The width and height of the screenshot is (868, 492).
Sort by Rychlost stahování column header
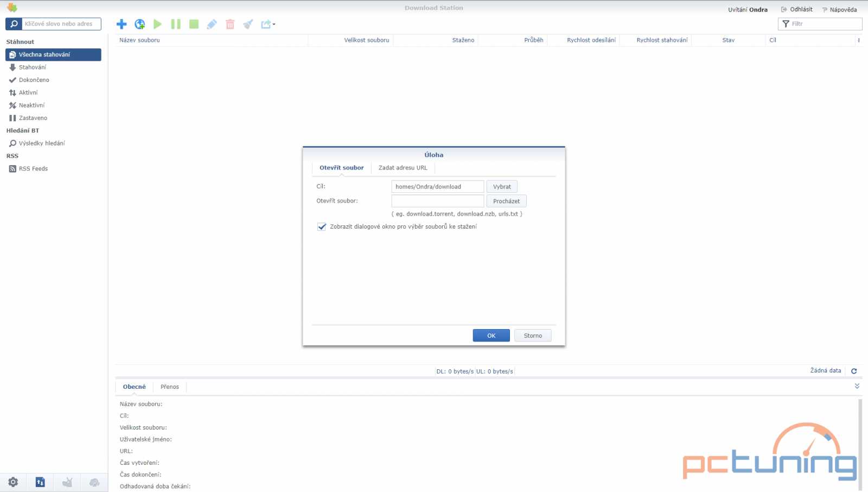pyautogui.click(x=655, y=40)
